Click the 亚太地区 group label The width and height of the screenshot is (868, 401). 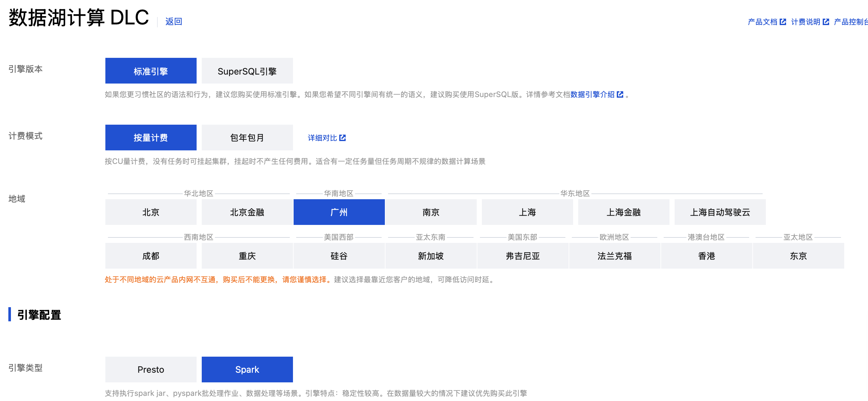798,237
